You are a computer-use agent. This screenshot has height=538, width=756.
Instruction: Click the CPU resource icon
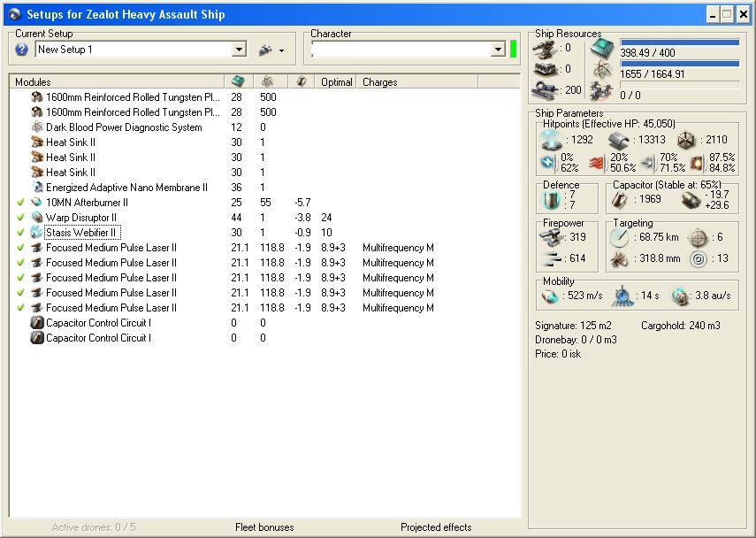(603, 49)
